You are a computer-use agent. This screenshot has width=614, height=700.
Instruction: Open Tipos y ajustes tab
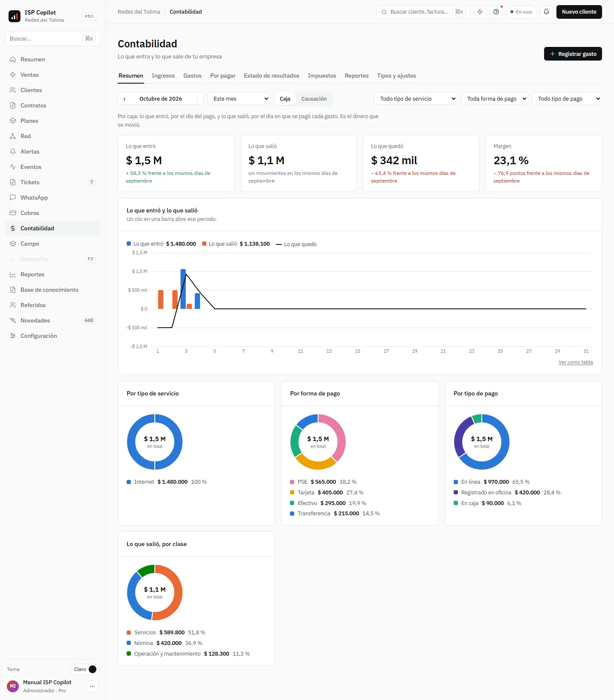coord(397,76)
